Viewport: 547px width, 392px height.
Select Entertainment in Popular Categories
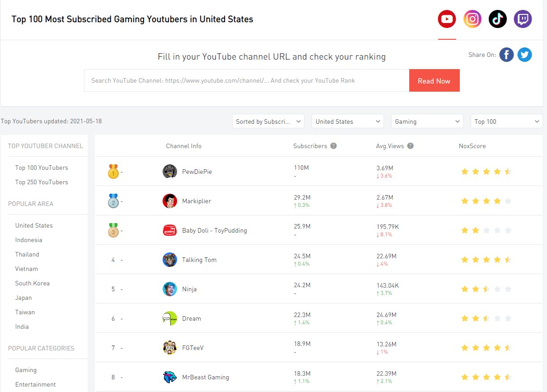[x=36, y=384]
